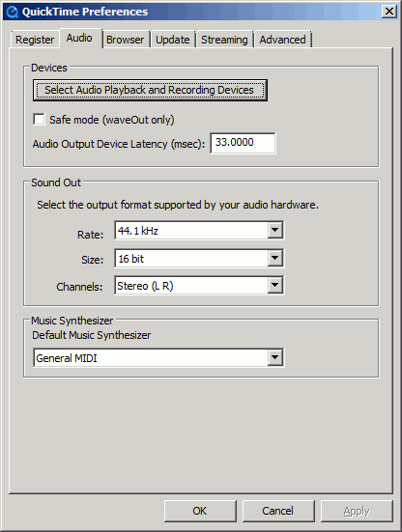The height and width of the screenshot is (532, 402).
Task: Click the QuickTime logo in title bar
Action: pos(13,12)
